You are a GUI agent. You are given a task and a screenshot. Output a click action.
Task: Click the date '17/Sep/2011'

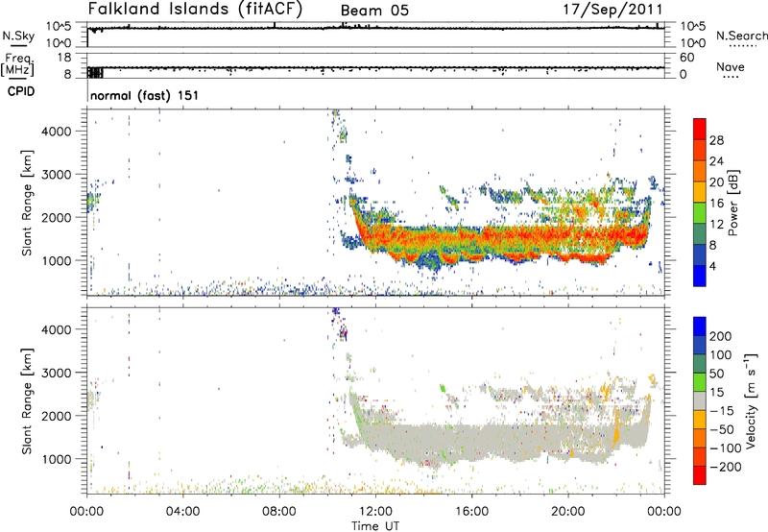pyautogui.click(x=612, y=10)
